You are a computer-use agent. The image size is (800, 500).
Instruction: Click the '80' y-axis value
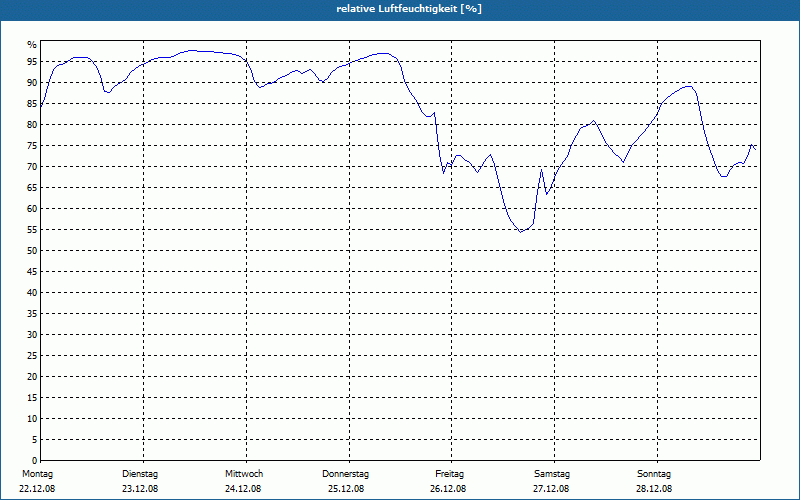coord(32,125)
